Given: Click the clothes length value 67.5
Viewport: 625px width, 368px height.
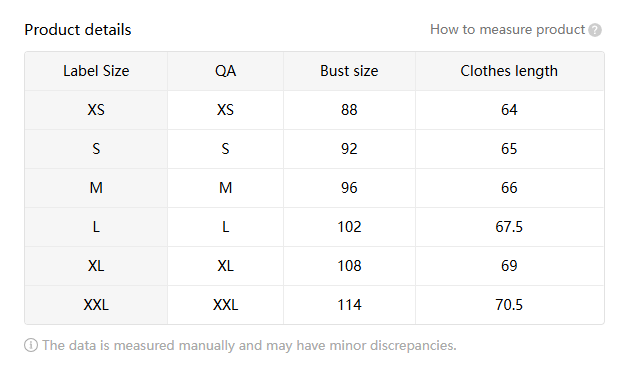Looking at the screenshot, I should click(509, 227).
